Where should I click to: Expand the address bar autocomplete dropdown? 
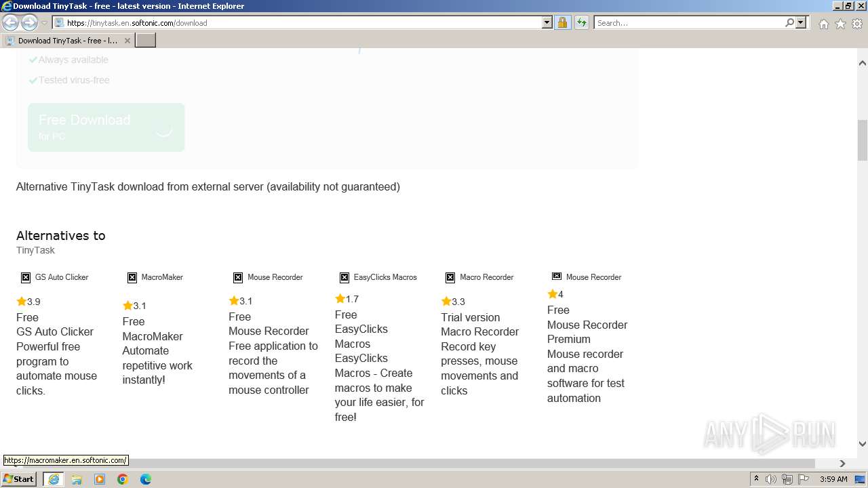click(547, 23)
